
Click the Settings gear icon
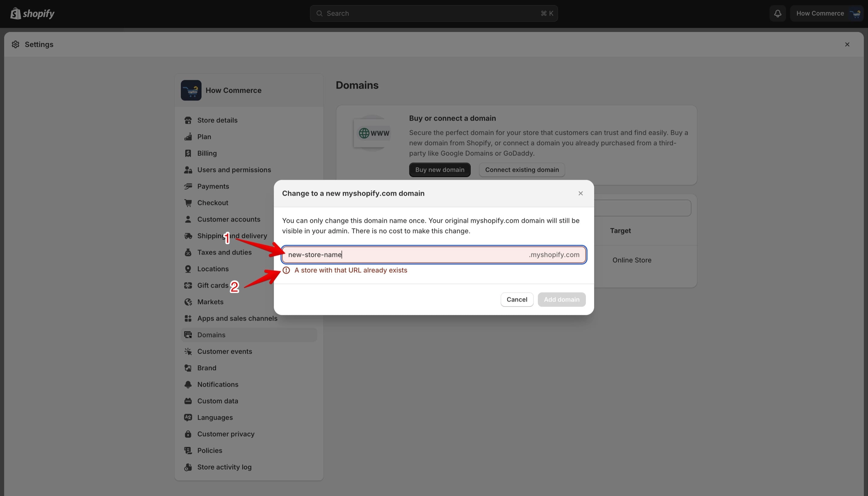(x=16, y=44)
